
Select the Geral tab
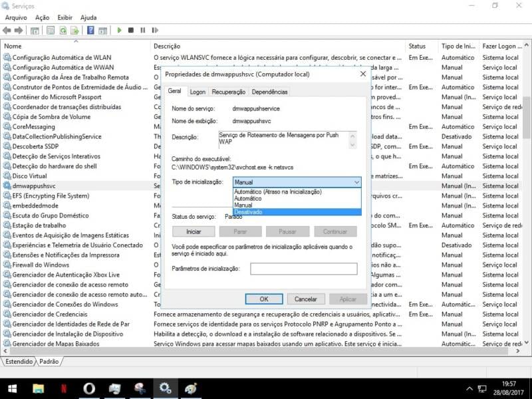pos(174,91)
